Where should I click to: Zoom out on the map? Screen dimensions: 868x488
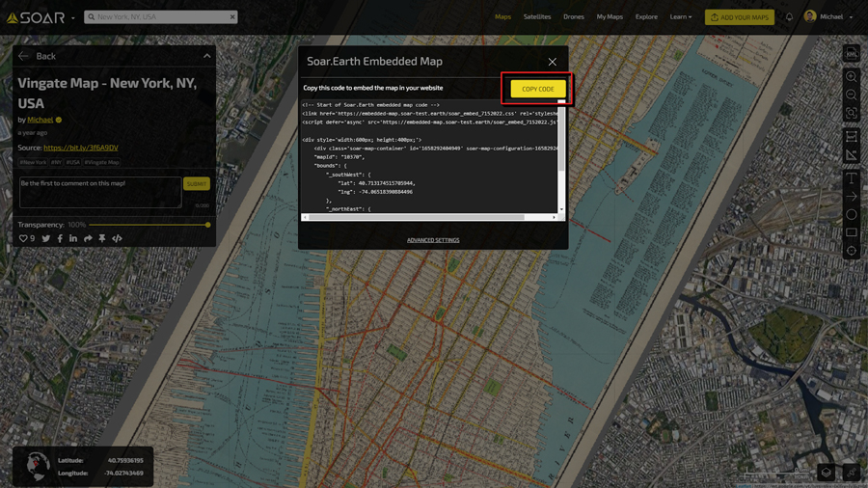[852, 95]
